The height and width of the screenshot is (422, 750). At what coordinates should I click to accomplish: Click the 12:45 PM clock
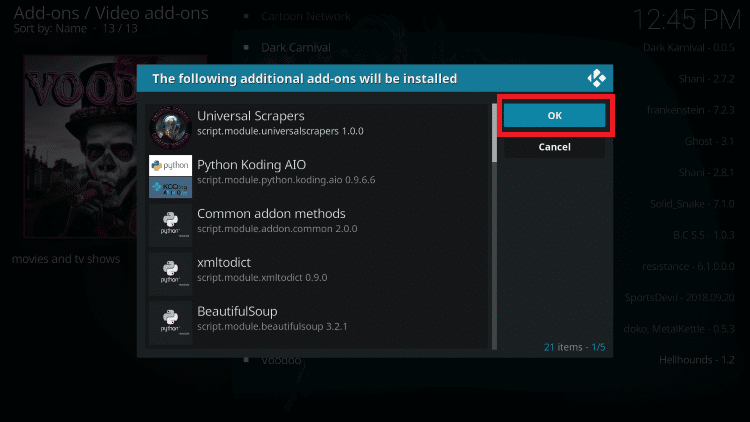click(686, 20)
